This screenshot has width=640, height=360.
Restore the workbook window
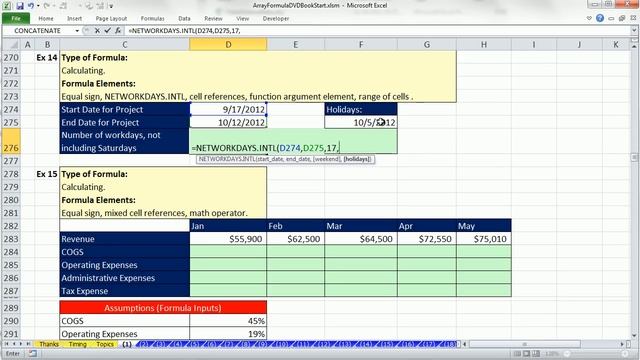pos(622,18)
